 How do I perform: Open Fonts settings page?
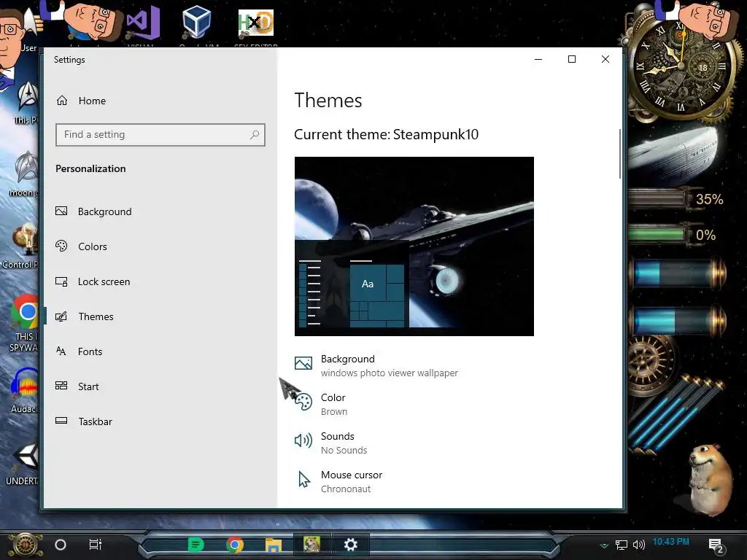tap(79, 351)
